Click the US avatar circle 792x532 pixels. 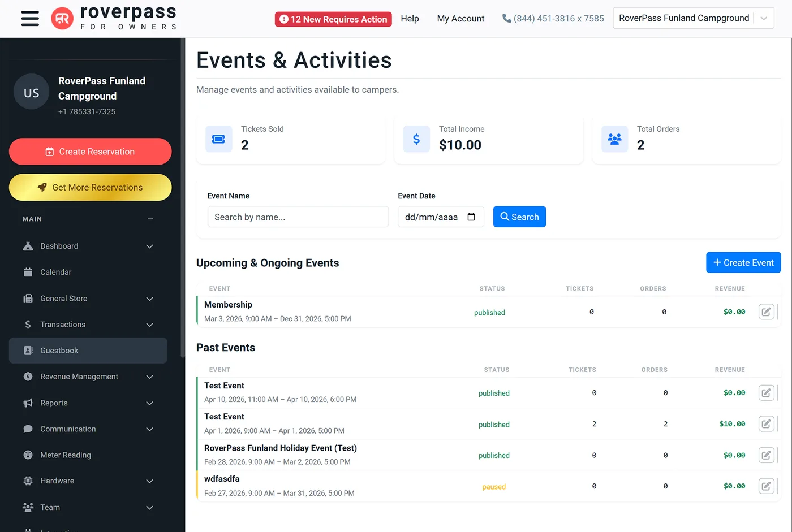point(32,92)
